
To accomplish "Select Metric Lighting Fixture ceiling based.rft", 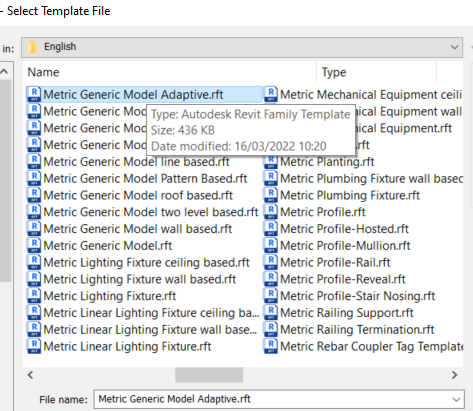I will 146,262.
